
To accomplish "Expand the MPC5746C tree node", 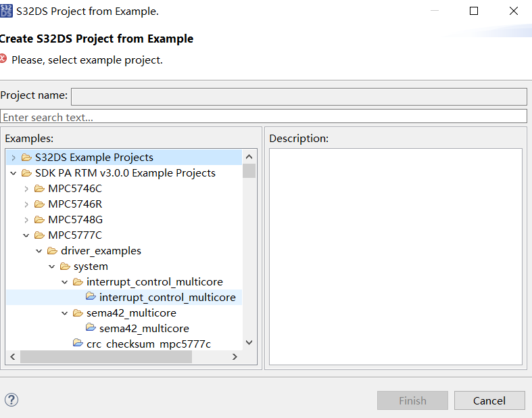I will point(26,189).
